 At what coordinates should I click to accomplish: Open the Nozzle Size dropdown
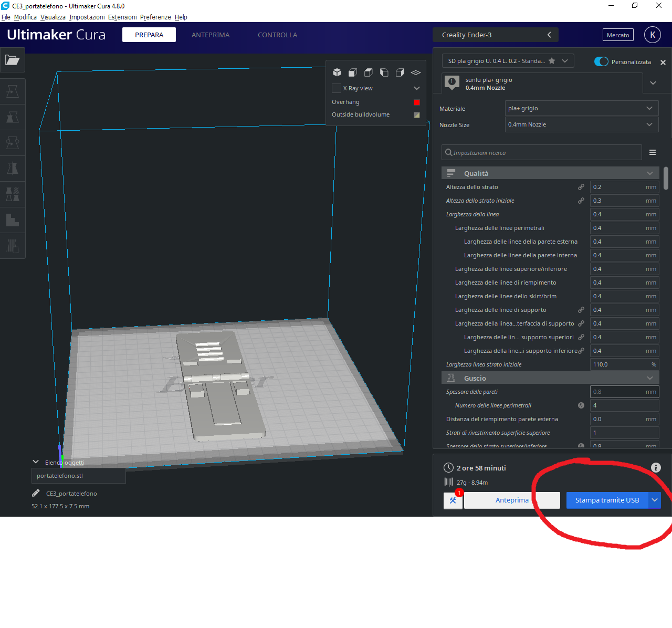[581, 124]
